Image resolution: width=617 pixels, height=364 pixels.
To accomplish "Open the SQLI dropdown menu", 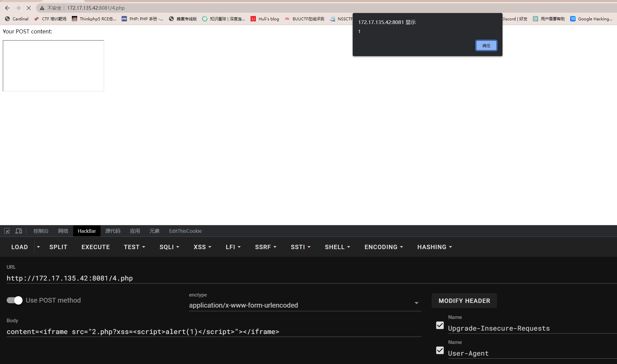I will click(169, 247).
